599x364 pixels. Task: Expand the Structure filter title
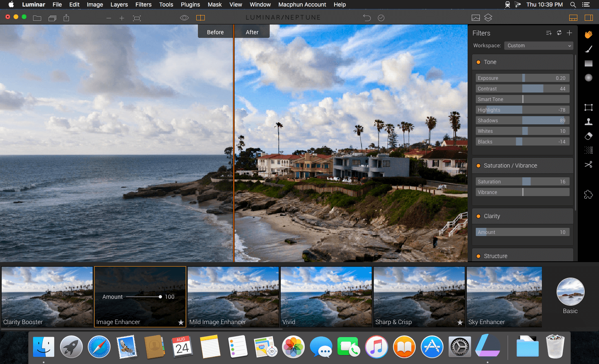(496, 256)
